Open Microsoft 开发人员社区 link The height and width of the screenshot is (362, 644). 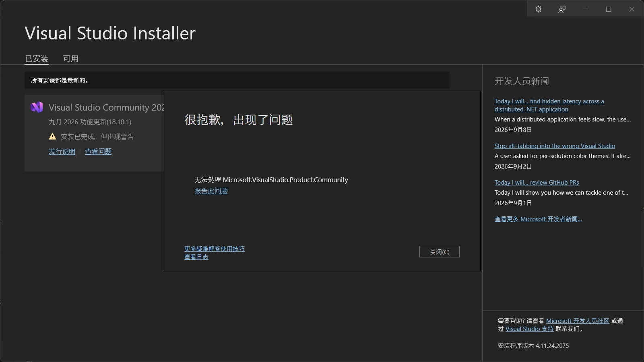click(x=578, y=321)
